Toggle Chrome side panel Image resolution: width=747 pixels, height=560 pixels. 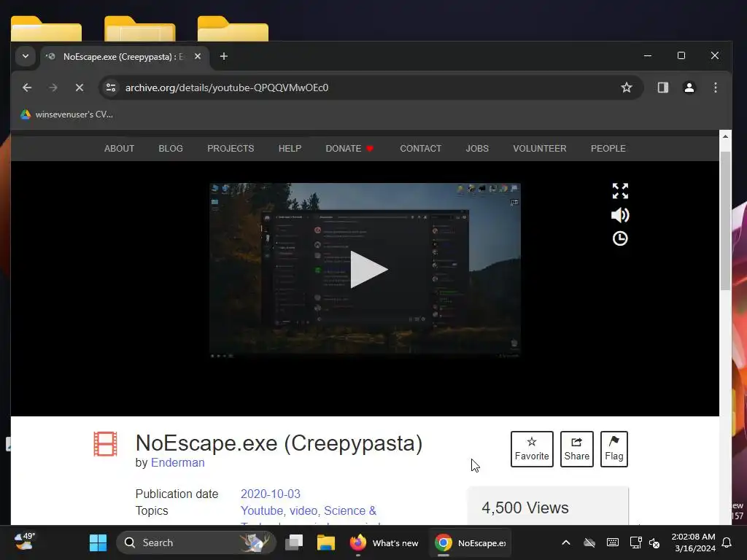pyautogui.click(x=662, y=87)
